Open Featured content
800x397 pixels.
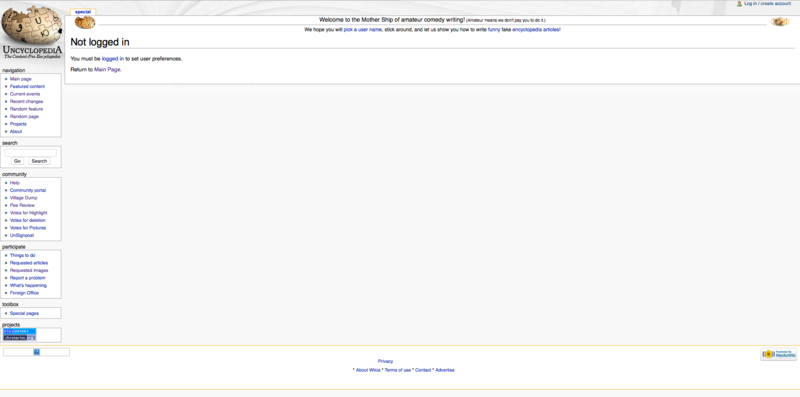click(x=28, y=87)
